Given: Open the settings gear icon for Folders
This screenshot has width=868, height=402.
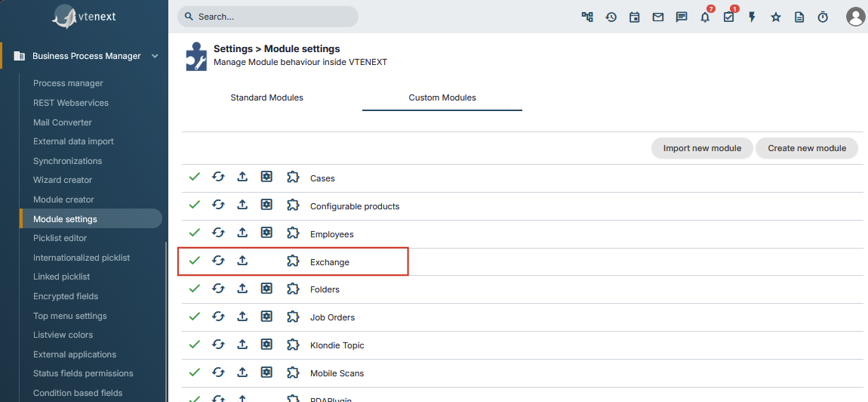Looking at the screenshot, I should coord(266,288).
